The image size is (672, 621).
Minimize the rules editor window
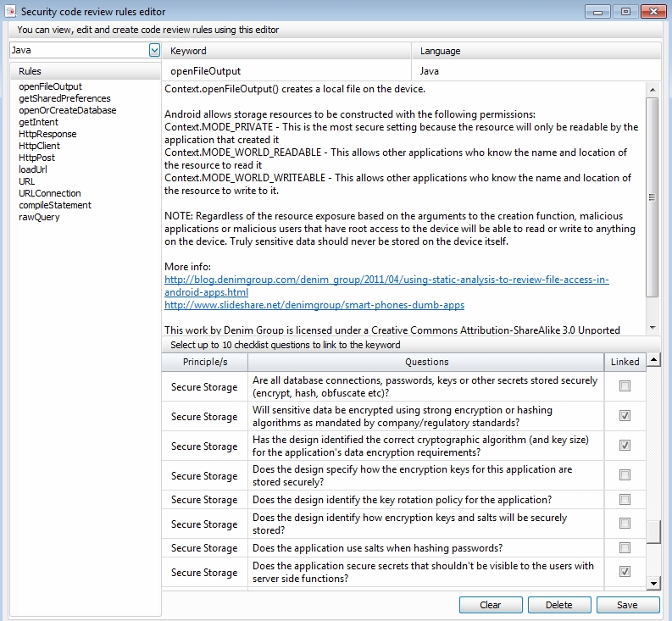click(597, 12)
